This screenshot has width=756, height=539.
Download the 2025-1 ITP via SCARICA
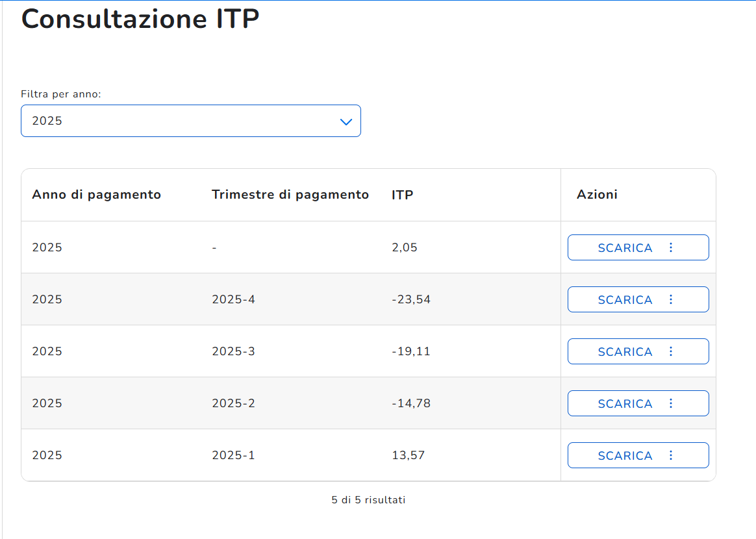tap(625, 456)
